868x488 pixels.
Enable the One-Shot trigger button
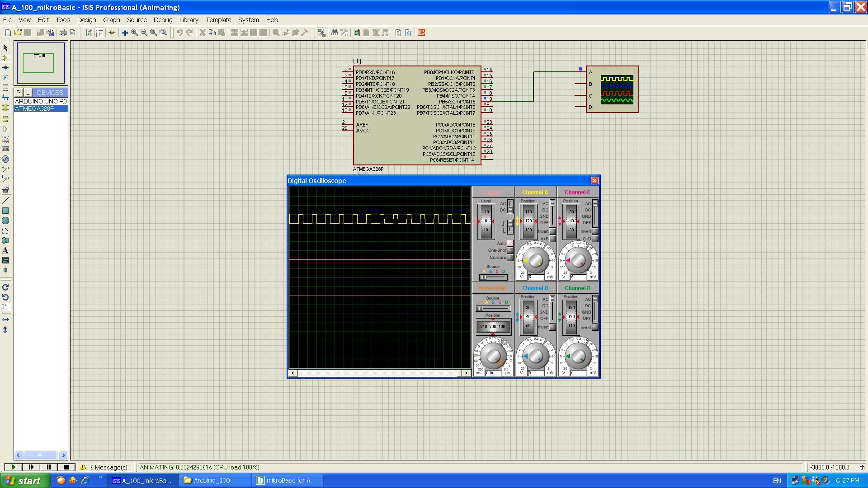point(510,250)
